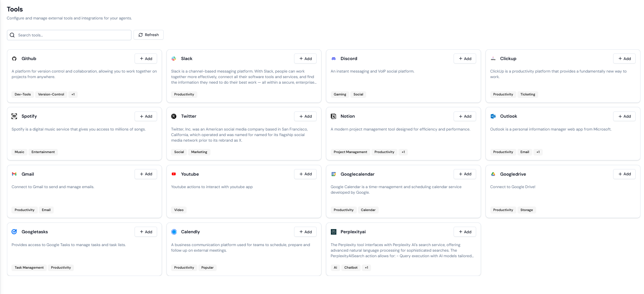Click the Perplexityai logo icon
644x294 pixels.
click(x=333, y=232)
